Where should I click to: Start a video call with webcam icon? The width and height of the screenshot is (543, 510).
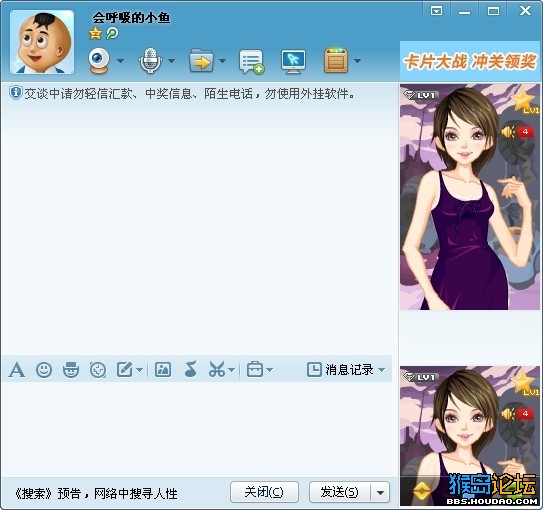[x=99, y=61]
